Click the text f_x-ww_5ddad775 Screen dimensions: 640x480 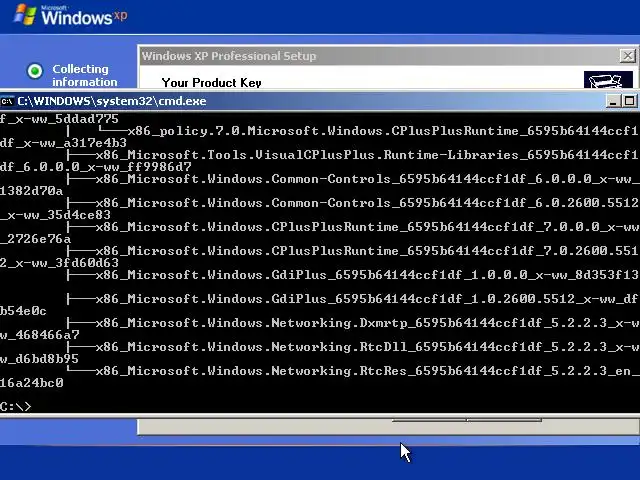coord(59,119)
